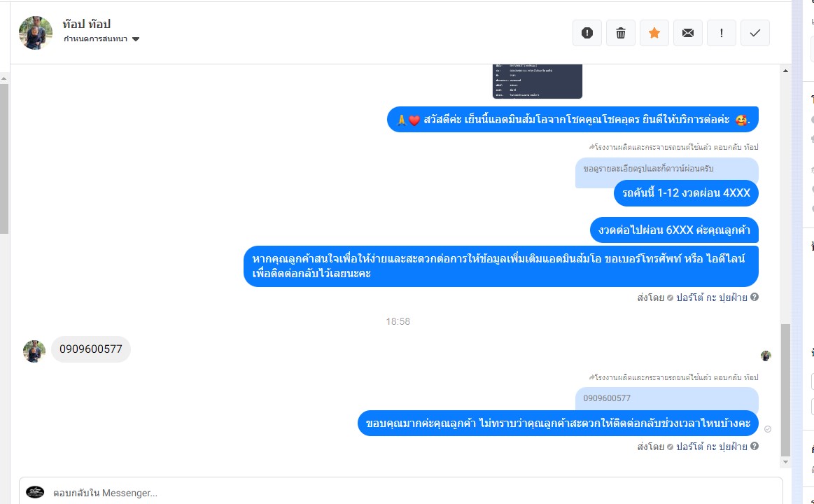Click customer avatar next to 0909600577
Image resolution: width=814 pixels, height=504 pixels.
[34, 351]
